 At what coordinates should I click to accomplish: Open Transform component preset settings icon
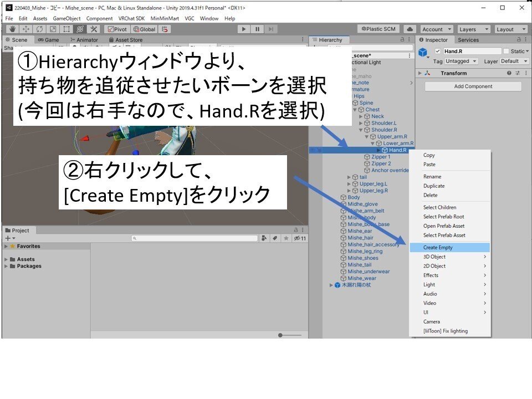(x=518, y=73)
